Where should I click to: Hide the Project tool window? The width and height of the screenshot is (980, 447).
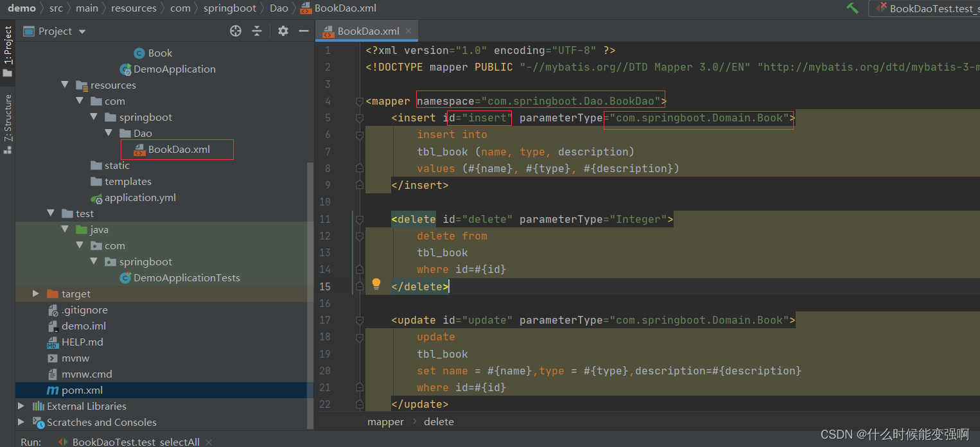304,31
